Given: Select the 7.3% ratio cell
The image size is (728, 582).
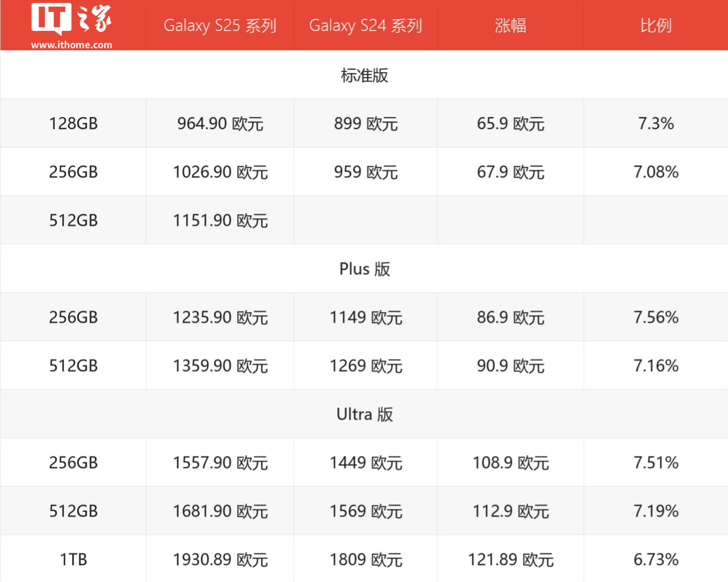Looking at the screenshot, I should (x=656, y=123).
